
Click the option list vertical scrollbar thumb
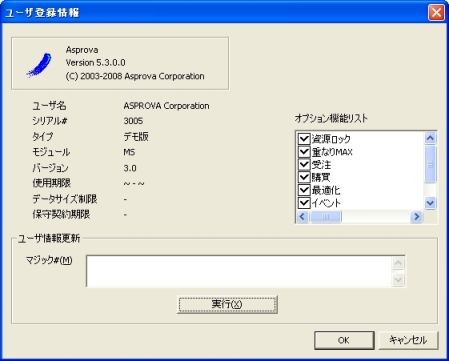click(430, 164)
